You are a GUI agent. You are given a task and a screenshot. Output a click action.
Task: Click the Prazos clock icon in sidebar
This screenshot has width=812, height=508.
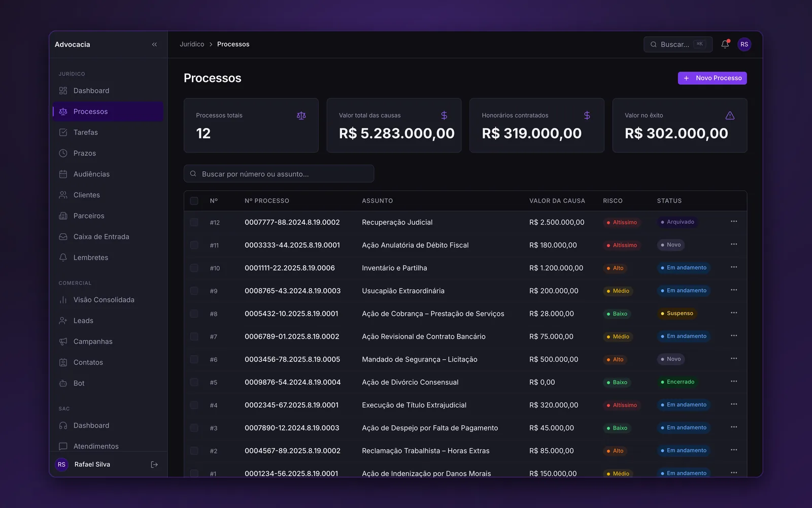[x=63, y=153]
